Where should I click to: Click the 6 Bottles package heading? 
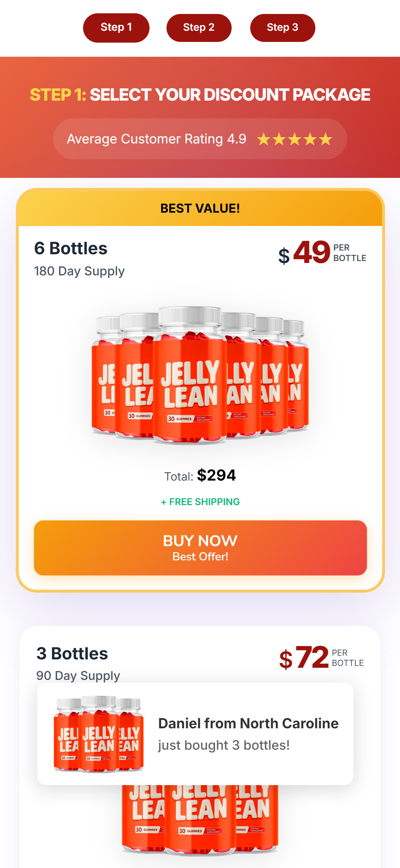pyautogui.click(x=71, y=248)
